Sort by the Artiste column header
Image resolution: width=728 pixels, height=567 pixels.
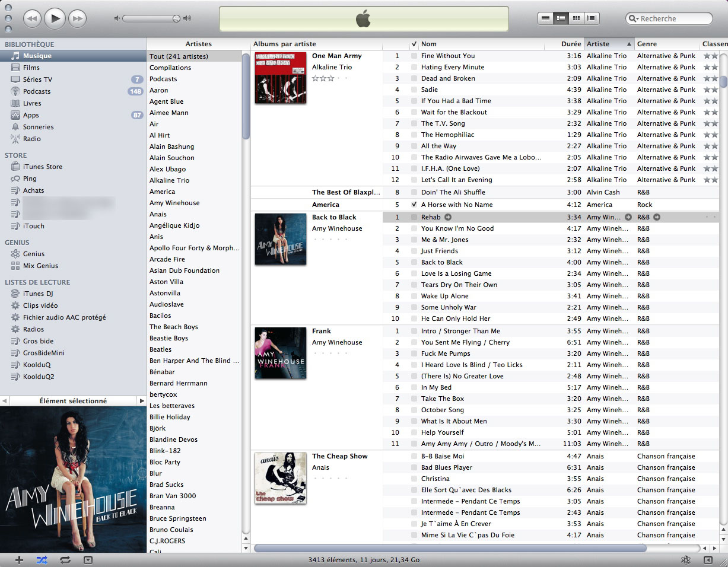(x=609, y=44)
